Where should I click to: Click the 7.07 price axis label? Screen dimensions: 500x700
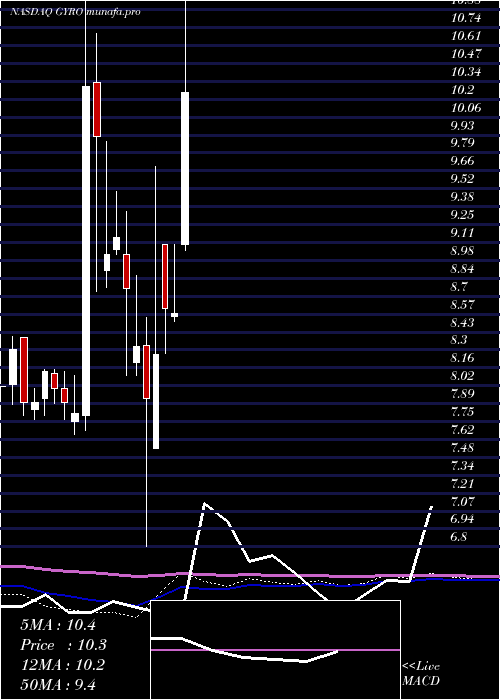[x=462, y=501]
